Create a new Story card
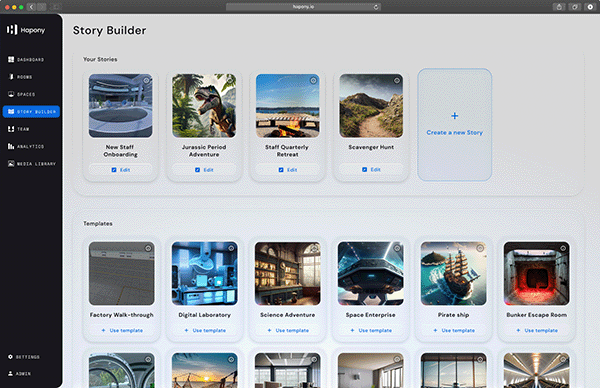This screenshot has height=388, width=600. [x=455, y=125]
